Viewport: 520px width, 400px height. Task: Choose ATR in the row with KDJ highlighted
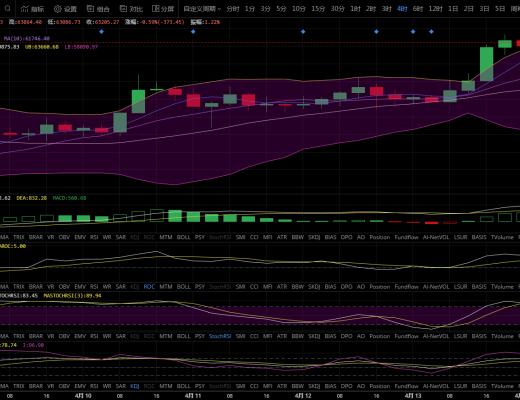[282, 386]
